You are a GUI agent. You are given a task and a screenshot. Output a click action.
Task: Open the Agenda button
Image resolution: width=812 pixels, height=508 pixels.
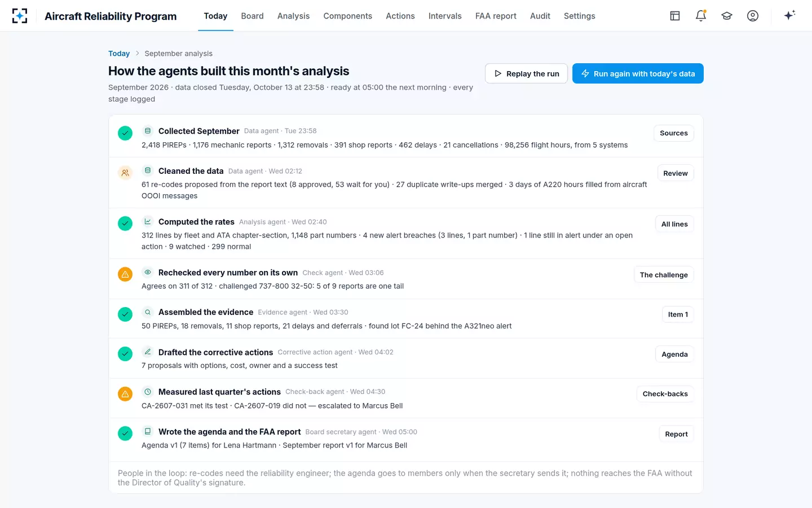click(674, 354)
